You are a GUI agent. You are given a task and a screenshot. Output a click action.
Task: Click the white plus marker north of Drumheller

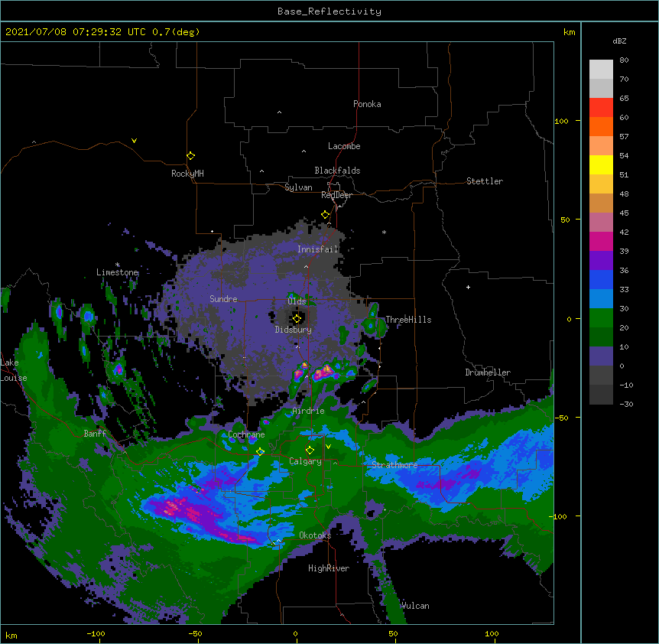pyautogui.click(x=468, y=287)
